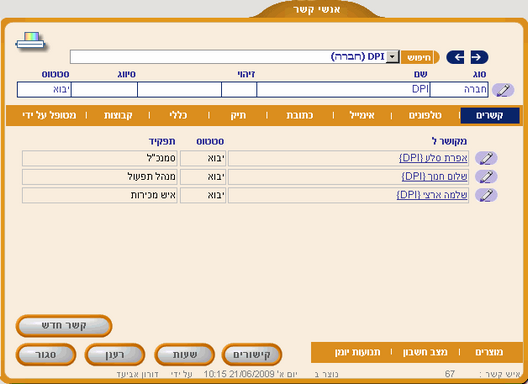The image size is (528, 384).
Task: Switch to the טלפונים tab
Action: pyautogui.click(x=425, y=116)
